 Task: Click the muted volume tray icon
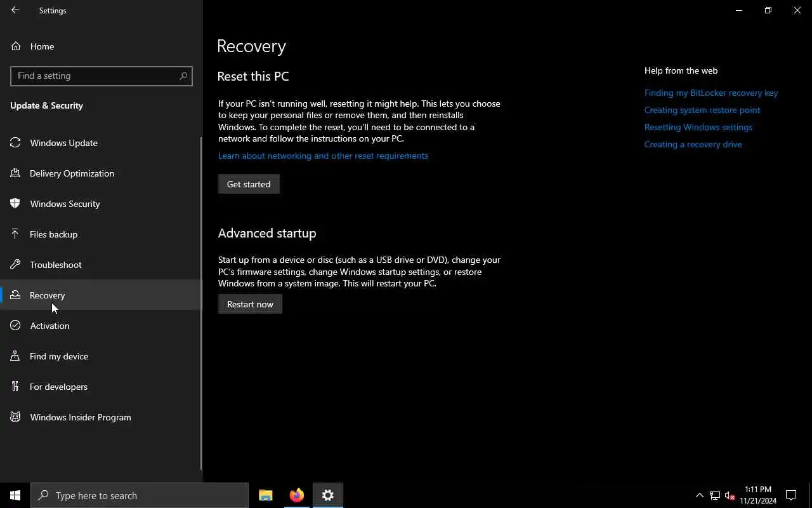(x=730, y=495)
